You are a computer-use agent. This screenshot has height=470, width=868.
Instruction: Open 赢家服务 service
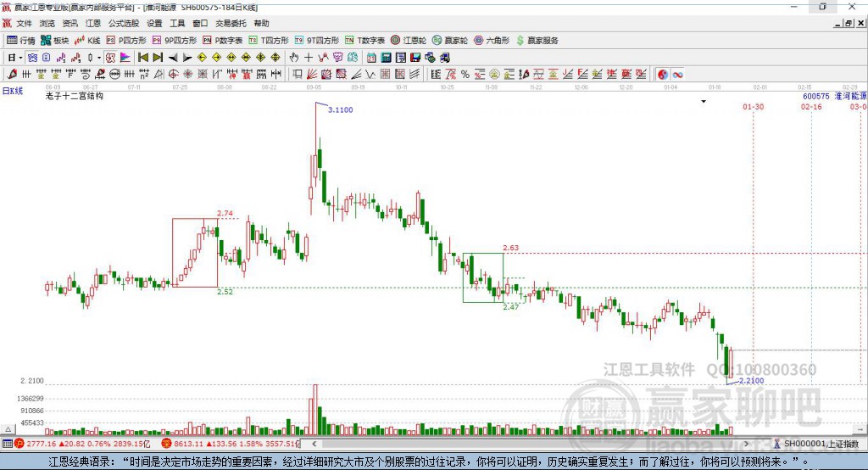click(x=537, y=41)
